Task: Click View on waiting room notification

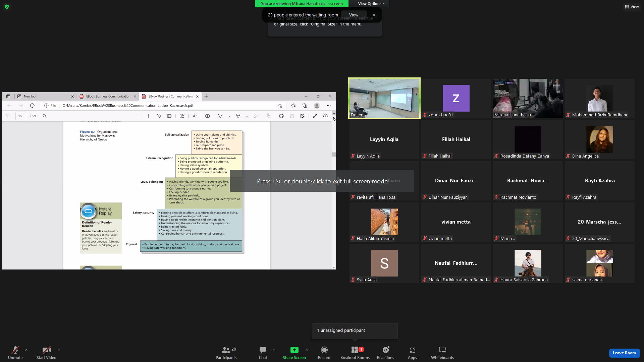Action: (354, 15)
